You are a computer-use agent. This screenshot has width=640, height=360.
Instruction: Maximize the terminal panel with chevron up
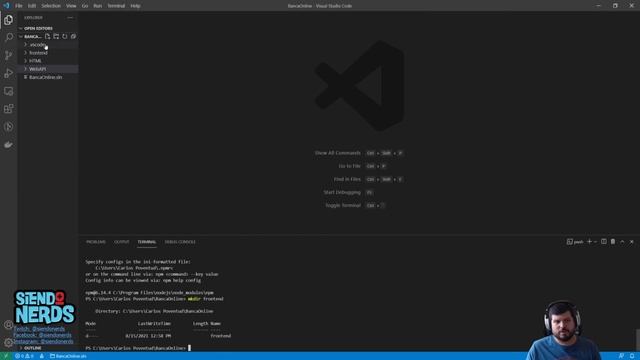622,242
